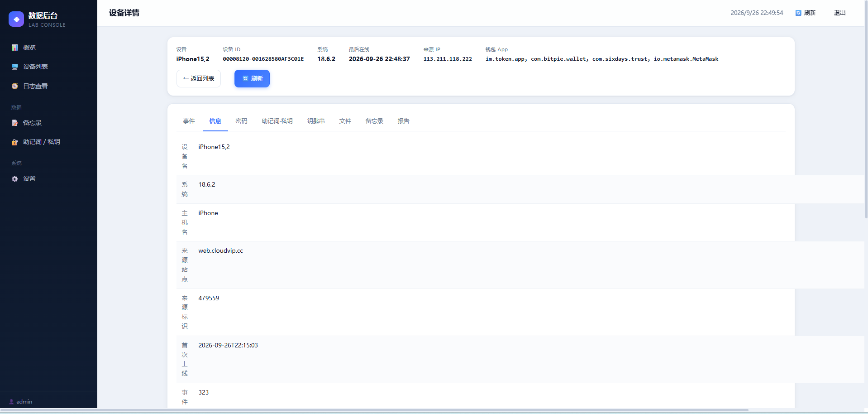The image size is (868, 414).
Task: Click the 设备详情 page title
Action: [124, 13]
